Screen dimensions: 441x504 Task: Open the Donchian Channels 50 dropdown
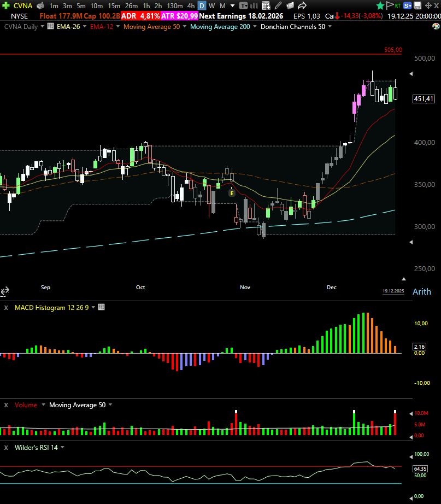coord(330,26)
